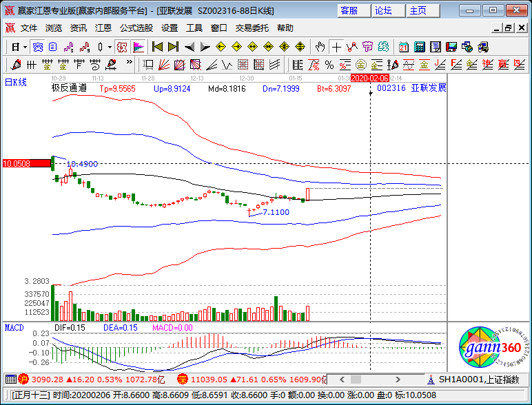Open the 交易委托 menu
The width and height of the screenshot is (532, 405).
[x=252, y=28]
